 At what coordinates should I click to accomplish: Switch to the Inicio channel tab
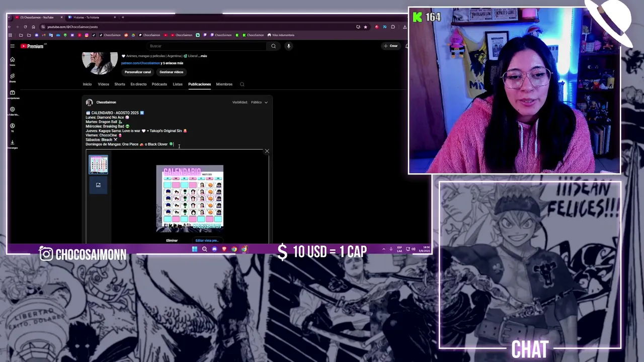[x=87, y=84]
